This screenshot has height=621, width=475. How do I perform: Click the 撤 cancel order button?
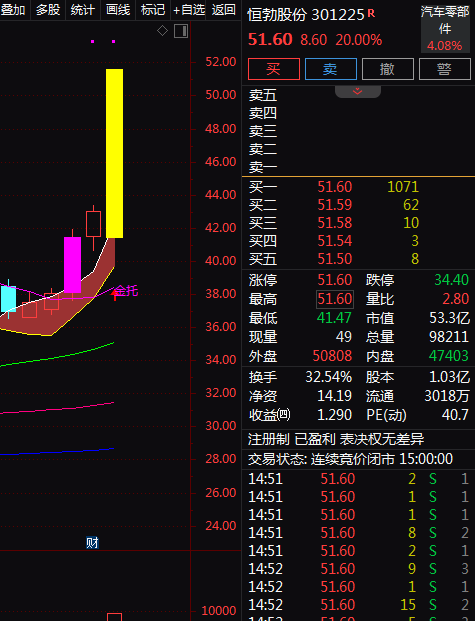point(388,69)
